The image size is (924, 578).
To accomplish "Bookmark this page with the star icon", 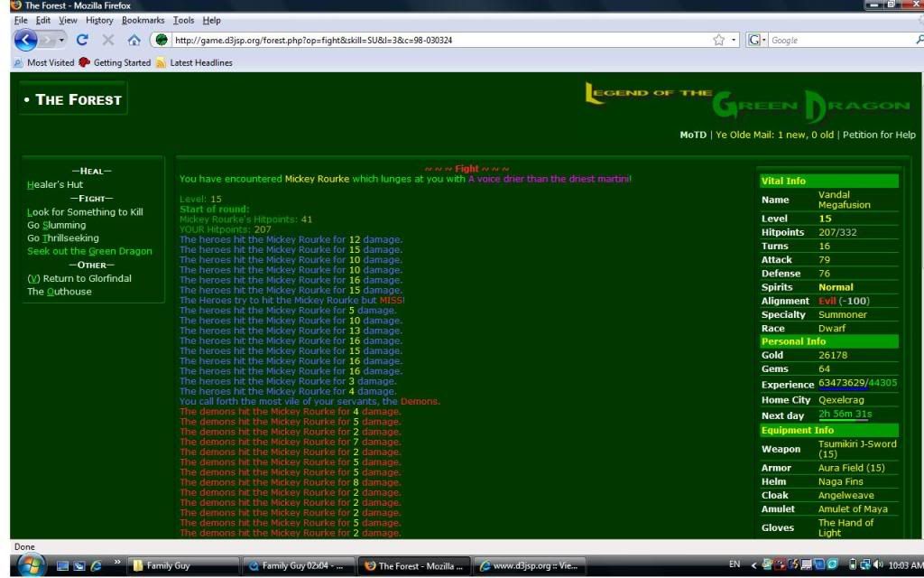I will click(718, 40).
